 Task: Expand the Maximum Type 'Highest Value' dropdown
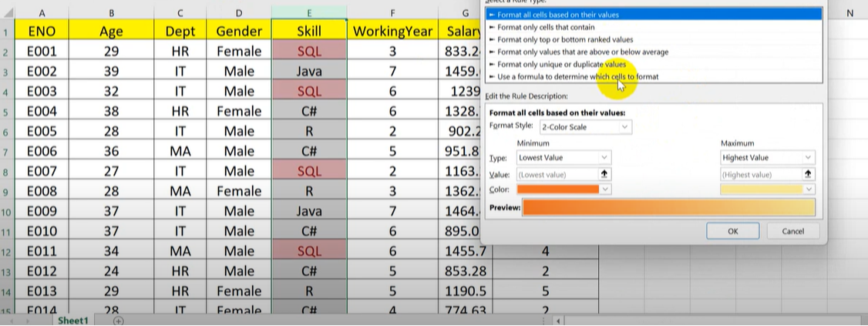(x=767, y=157)
